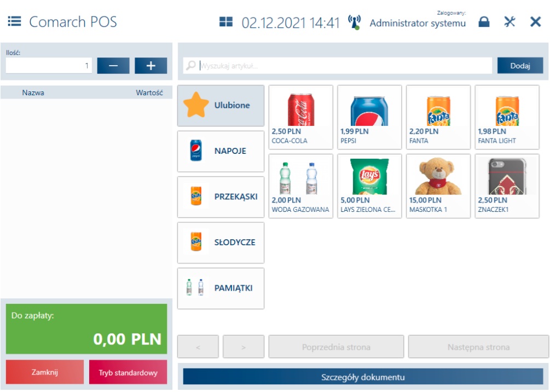Increase quantity with the plus button
This screenshot has width=550, height=392.
[151, 65]
